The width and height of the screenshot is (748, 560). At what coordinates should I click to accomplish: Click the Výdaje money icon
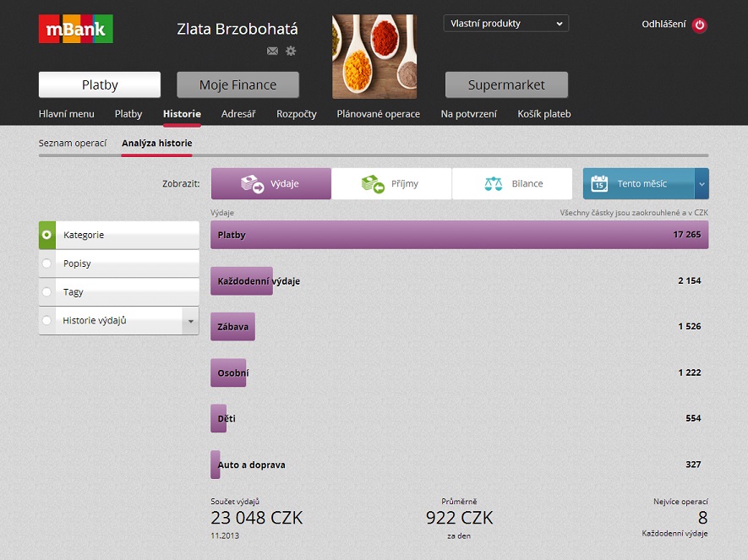pos(253,183)
